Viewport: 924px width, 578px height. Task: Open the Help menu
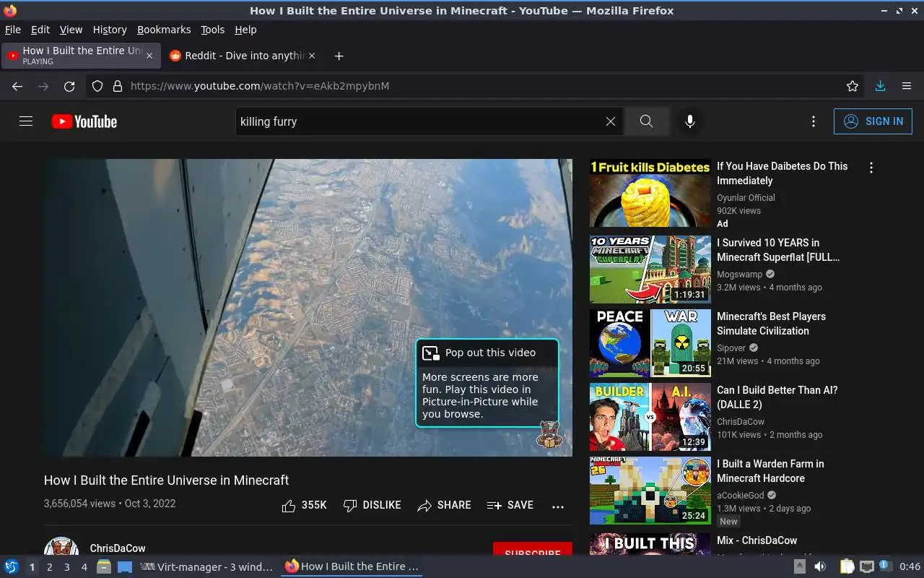[x=245, y=30]
